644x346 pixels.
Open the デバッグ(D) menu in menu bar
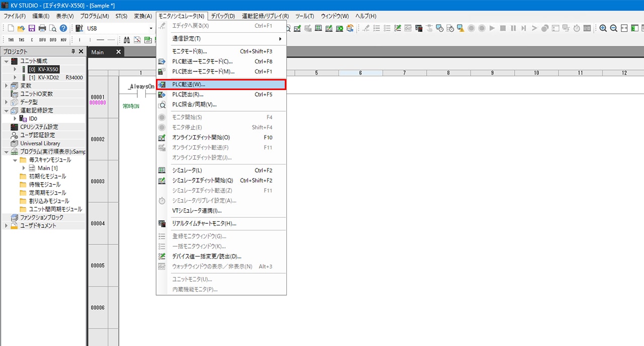(223, 16)
